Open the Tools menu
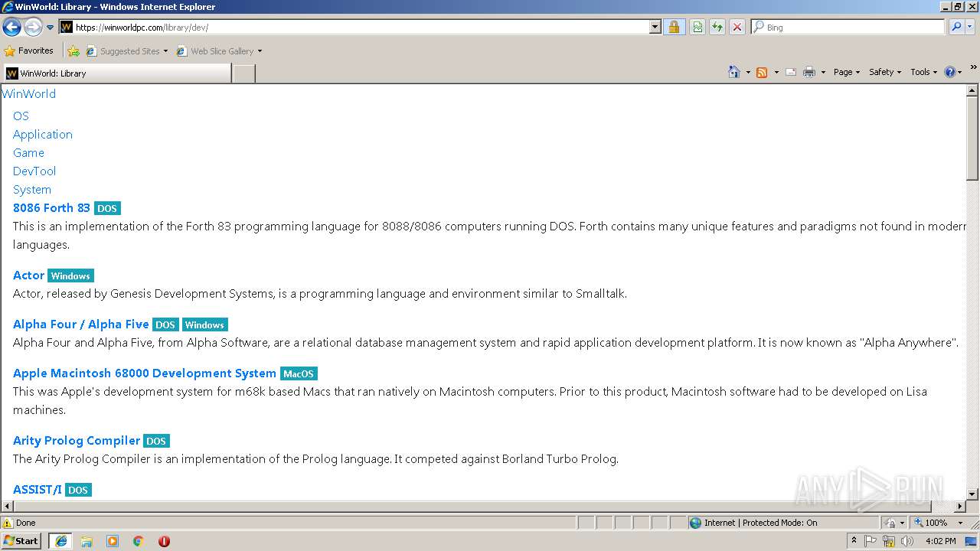The width and height of the screenshot is (980, 551). 924,72
